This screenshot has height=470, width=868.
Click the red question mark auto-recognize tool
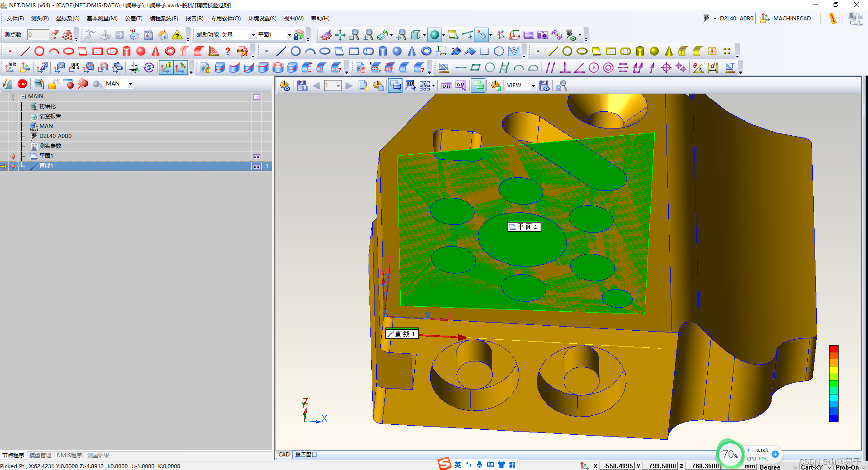228,51
